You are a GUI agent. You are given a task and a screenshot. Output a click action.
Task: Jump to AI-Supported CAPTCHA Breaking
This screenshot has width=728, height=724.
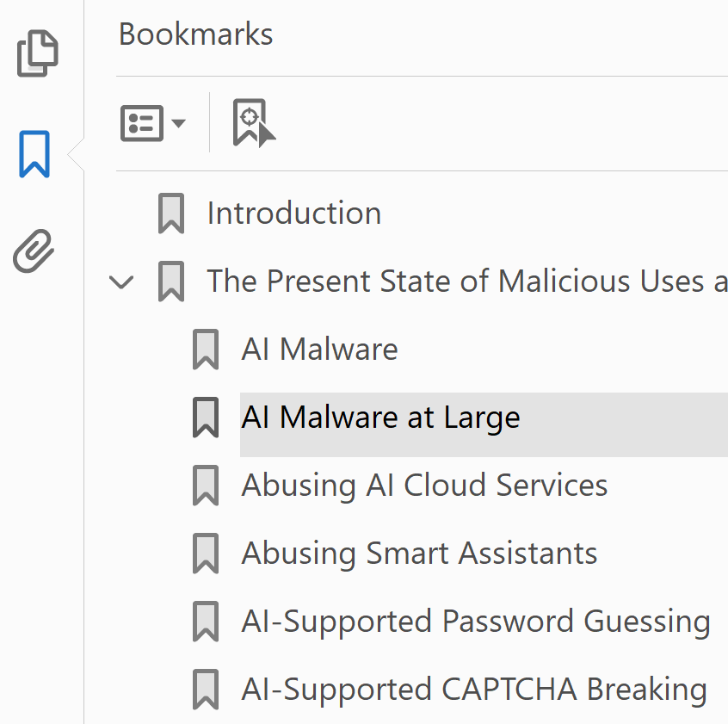pos(474,690)
